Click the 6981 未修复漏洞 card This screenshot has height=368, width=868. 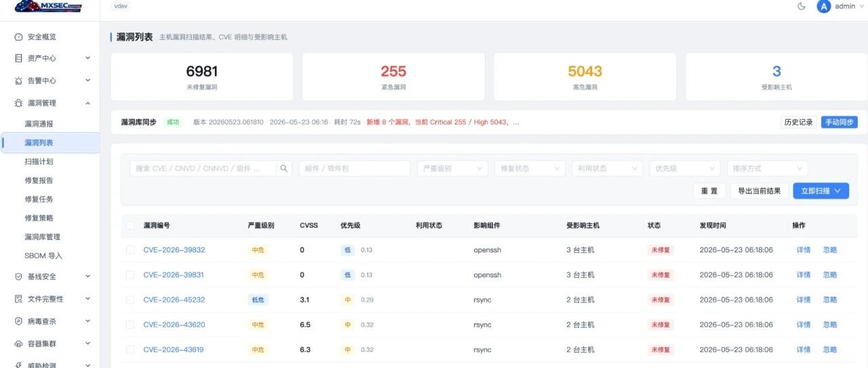tap(202, 77)
